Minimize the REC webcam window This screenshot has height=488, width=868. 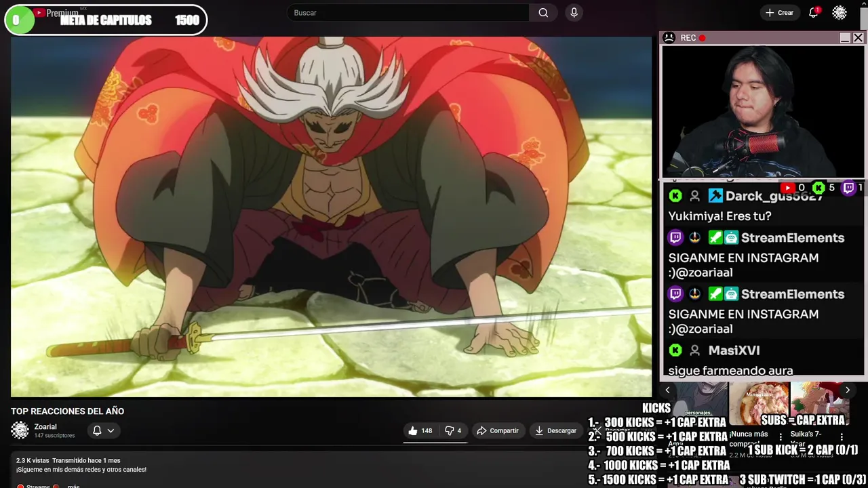click(x=844, y=38)
